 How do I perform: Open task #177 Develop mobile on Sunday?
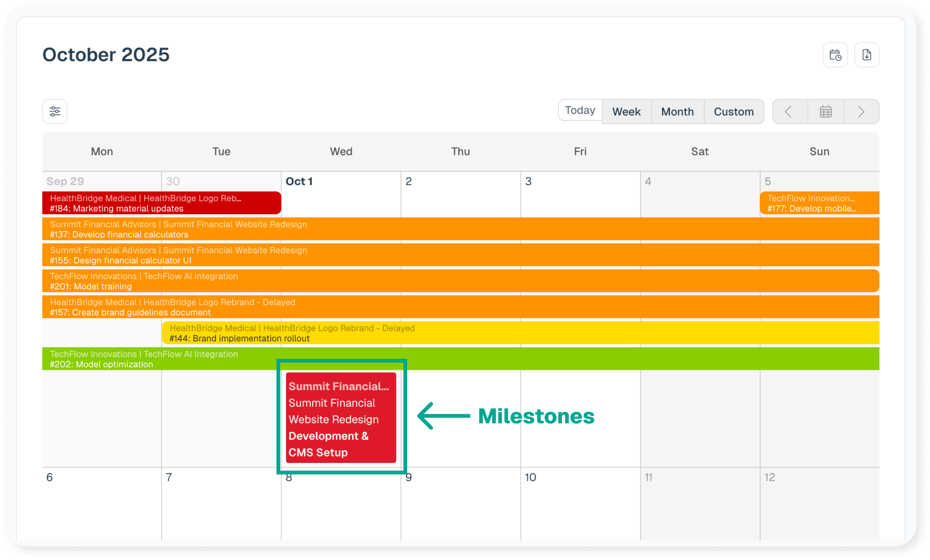819,203
